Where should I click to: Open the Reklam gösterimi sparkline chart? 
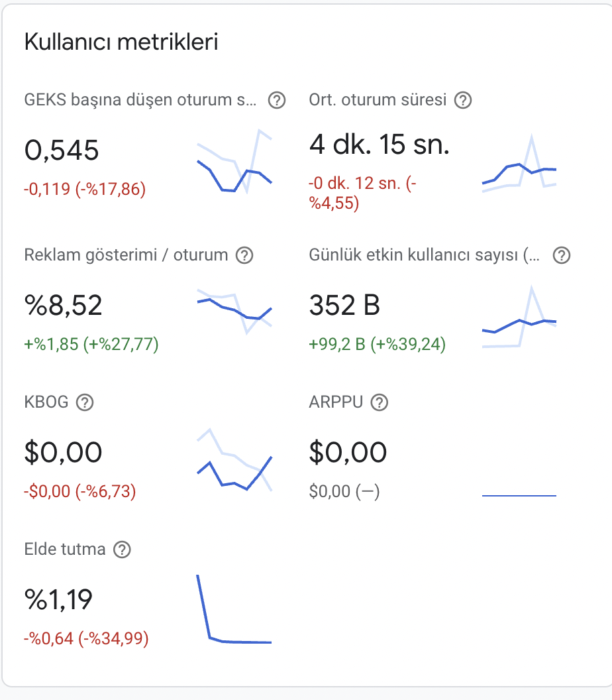[234, 312]
